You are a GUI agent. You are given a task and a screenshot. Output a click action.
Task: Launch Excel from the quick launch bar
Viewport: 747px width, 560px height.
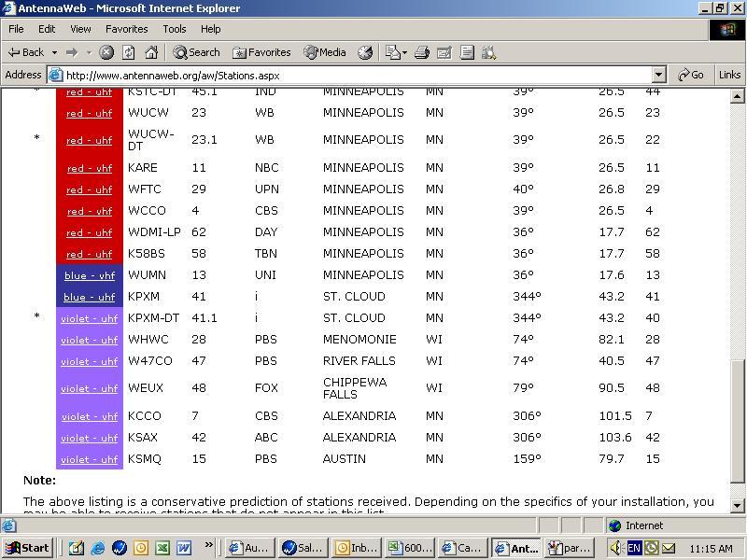click(162, 548)
